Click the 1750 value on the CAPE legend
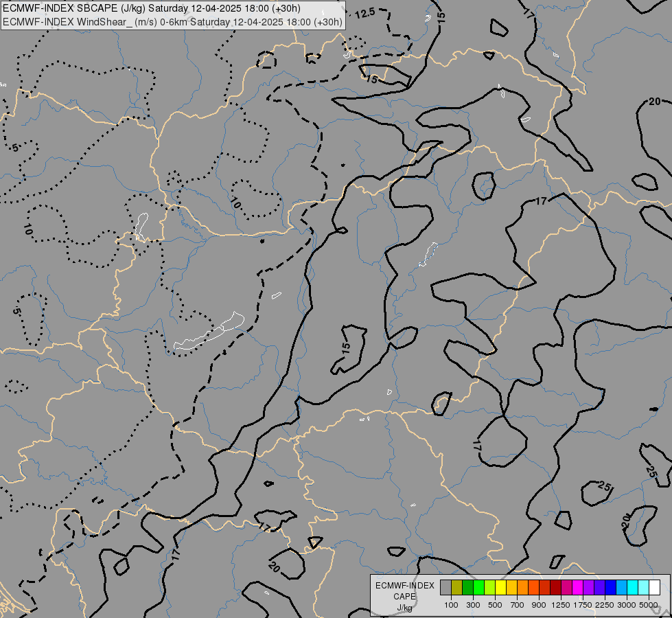Image resolution: width=672 pixels, height=618 pixels. coord(583,605)
